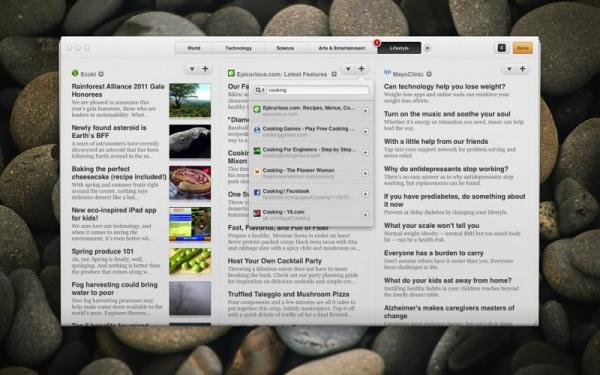This screenshot has width=600, height=375.
Task: Open Newly found asteroid article
Action: pyautogui.click(x=109, y=131)
